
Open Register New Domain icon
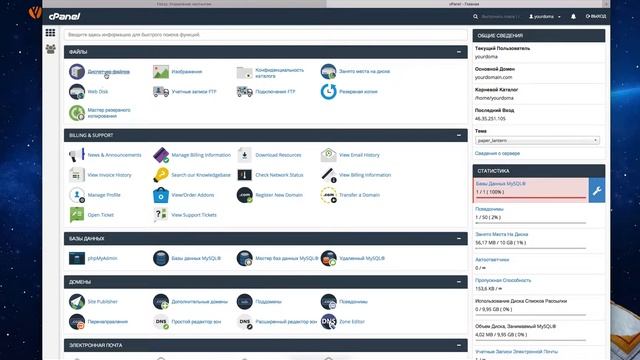point(244,195)
